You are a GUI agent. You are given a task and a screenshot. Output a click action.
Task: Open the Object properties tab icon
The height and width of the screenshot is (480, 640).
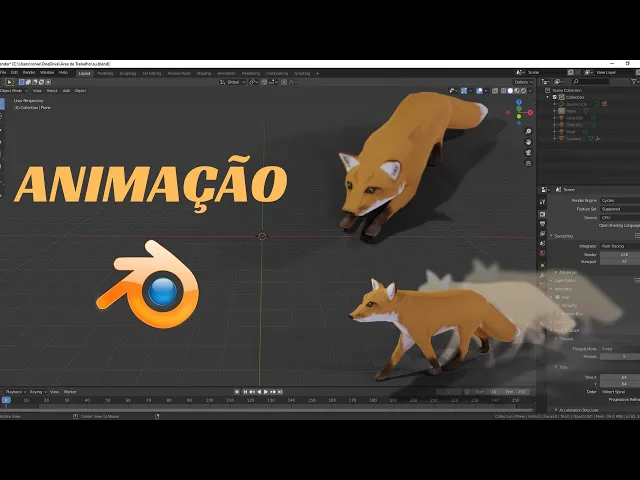point(542,265)
